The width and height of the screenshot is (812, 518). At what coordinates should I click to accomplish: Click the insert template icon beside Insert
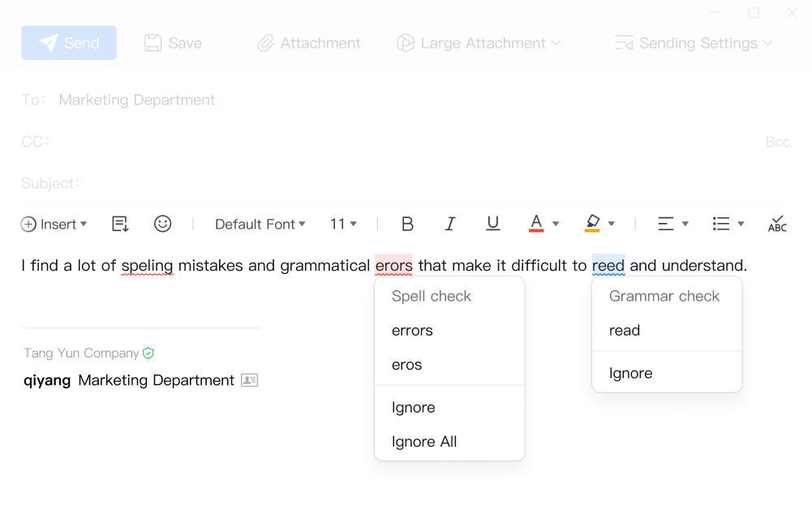(x=120, y=224)
